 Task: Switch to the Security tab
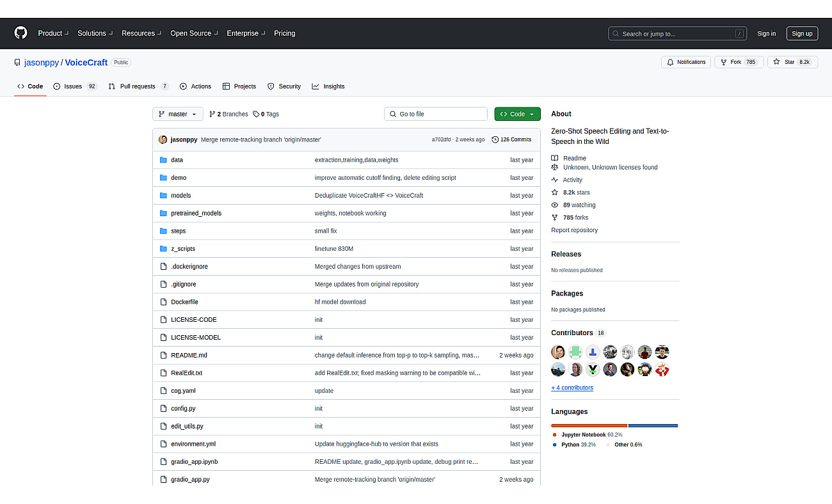pyautogui.click(x=284, y=86)
